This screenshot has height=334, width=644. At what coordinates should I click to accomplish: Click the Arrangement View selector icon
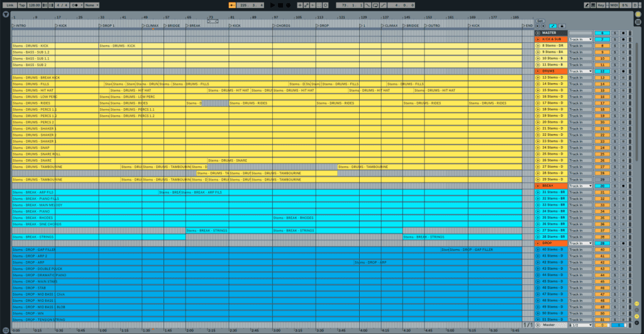pyautogui.click(x=638, y=14)
